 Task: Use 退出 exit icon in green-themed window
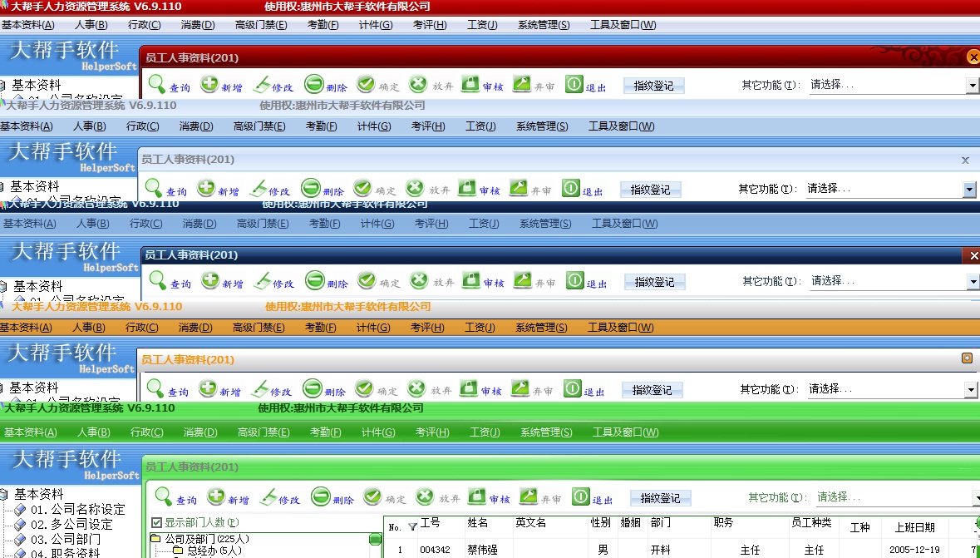[581, 496]
